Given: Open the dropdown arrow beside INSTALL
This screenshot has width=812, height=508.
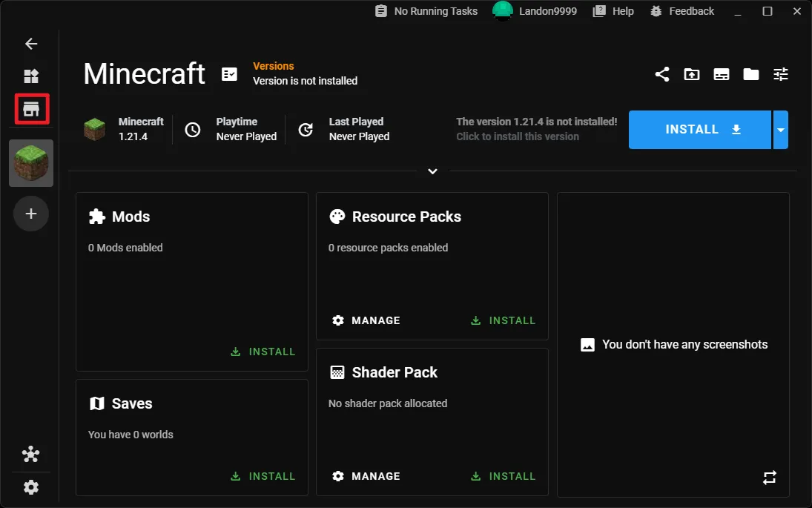Looking at the screenshot, I should (780, 130).
